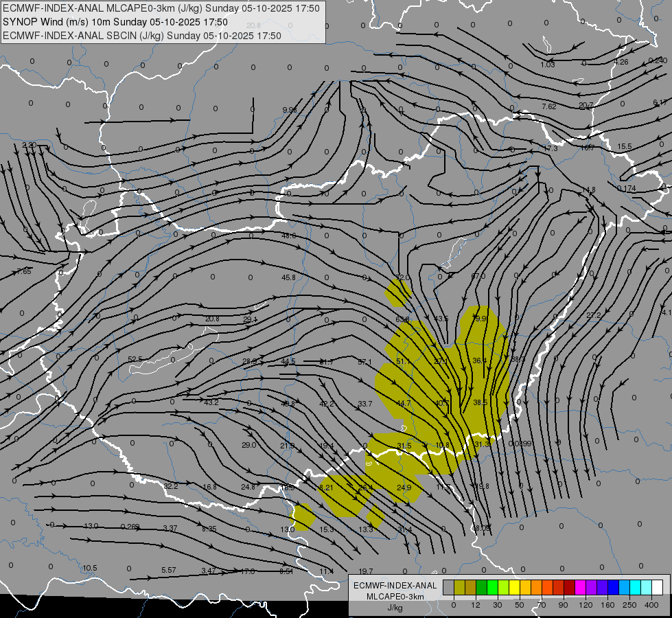
Task: Click the 19.7 value near the legend
Action: click(x=366, y=571)
